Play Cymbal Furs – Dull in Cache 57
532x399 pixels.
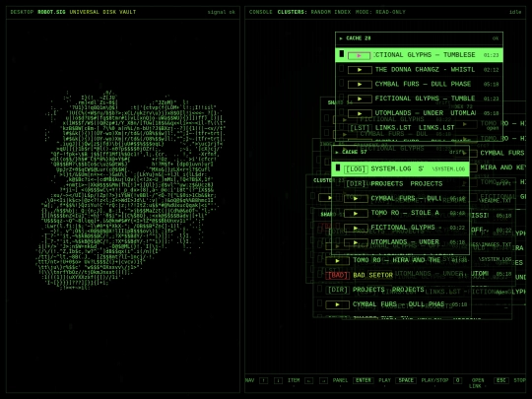[x=356, y=198]
